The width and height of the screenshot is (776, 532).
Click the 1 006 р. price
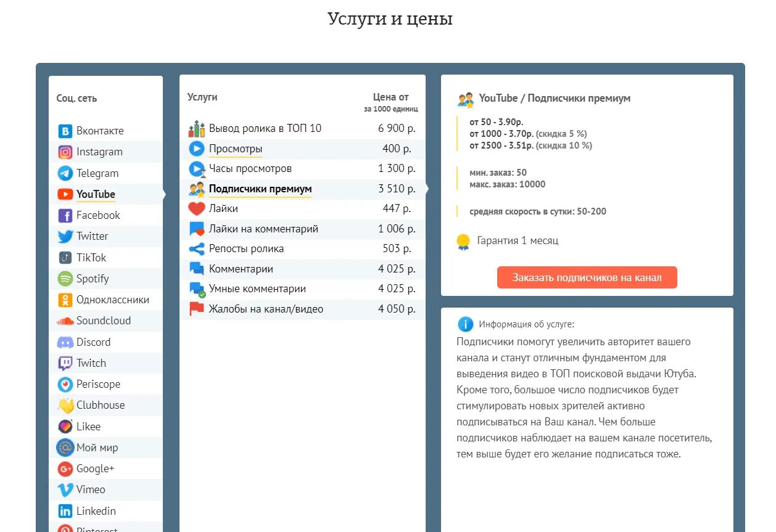tap(397, 229)
